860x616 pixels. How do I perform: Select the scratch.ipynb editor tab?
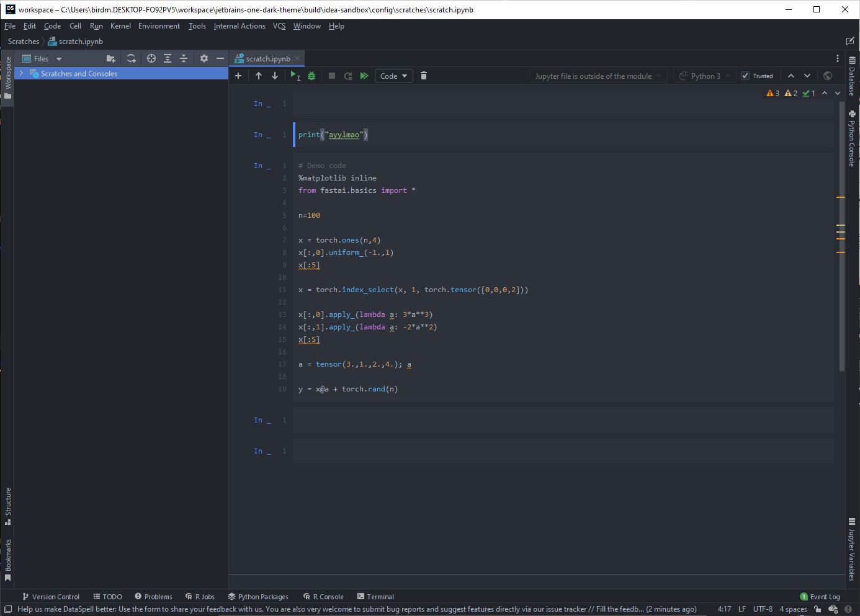tap(267, 58)
